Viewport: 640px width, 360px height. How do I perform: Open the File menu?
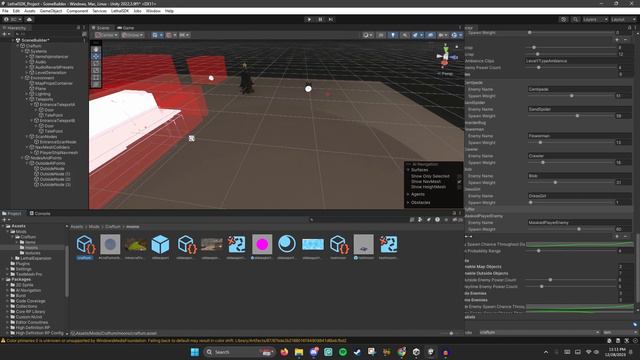point(5,11)
